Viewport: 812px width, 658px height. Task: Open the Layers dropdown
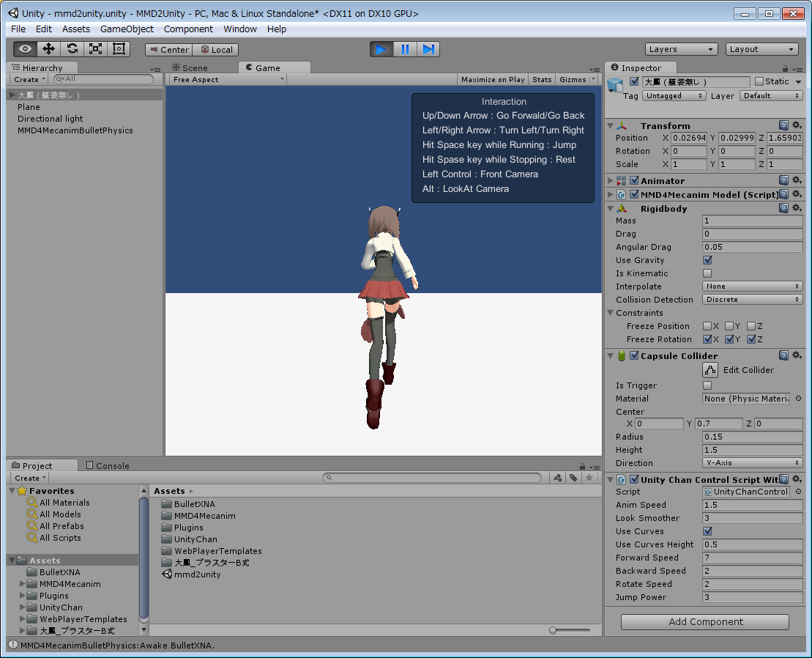pos(681,49)
